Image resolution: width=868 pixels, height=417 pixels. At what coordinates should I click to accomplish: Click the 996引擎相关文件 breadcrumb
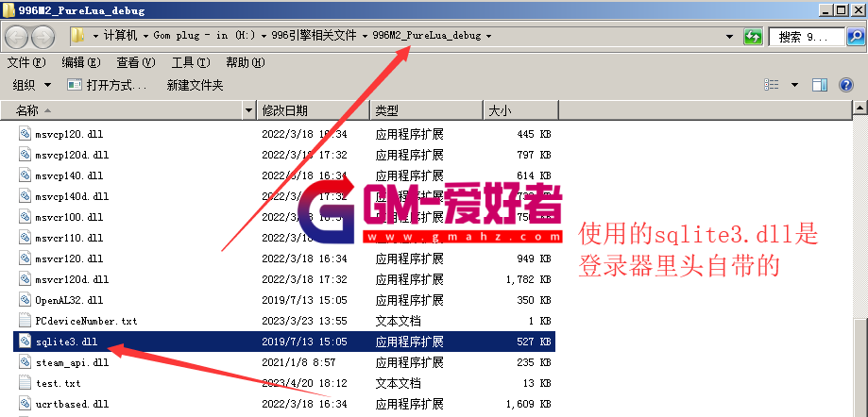pyautogui.click(x=314, y=36)
